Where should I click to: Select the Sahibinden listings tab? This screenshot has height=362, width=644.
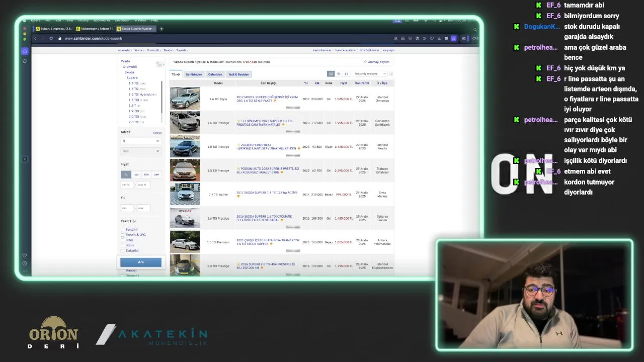pos(194,74)
